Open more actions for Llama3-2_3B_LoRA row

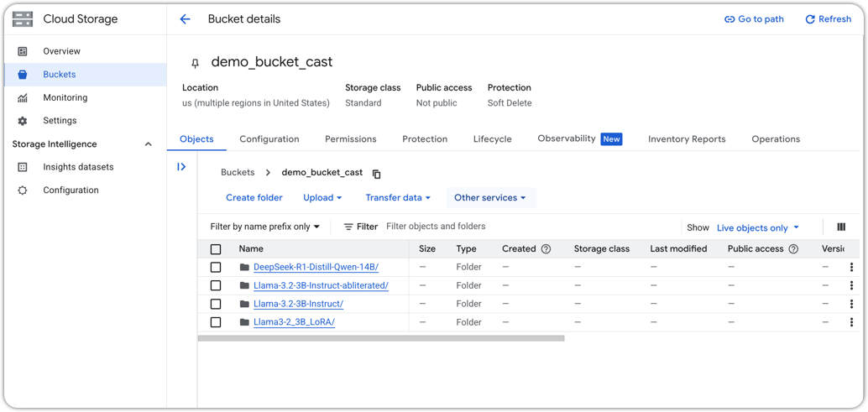coord(851,322)
